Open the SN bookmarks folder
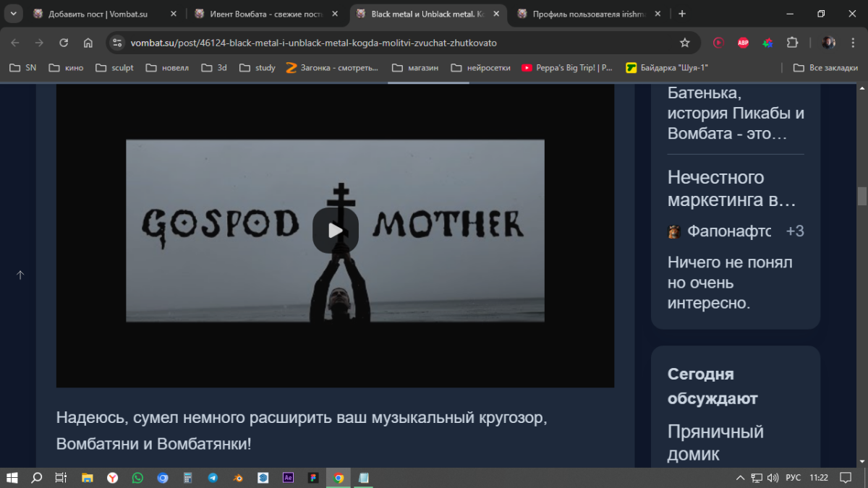This screenshot has width=868, height=488. tap(22, 68)
